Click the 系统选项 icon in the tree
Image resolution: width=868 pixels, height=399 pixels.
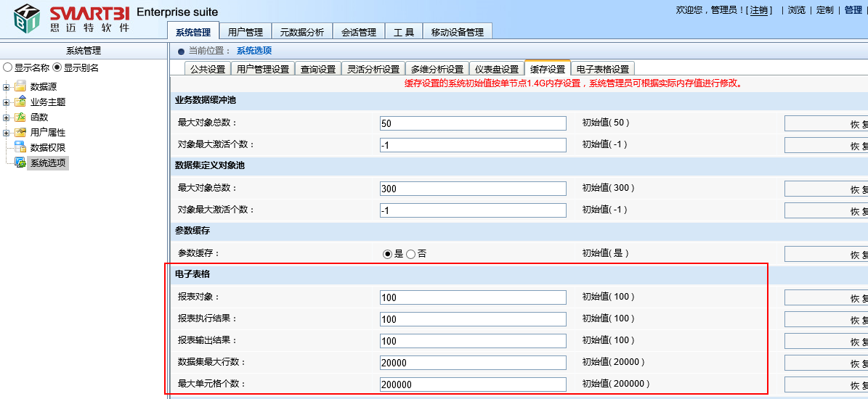pyautogui.click(x=20, y=163)
